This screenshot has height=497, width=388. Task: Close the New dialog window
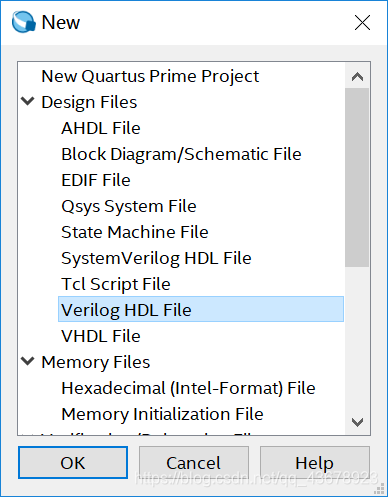362,22
